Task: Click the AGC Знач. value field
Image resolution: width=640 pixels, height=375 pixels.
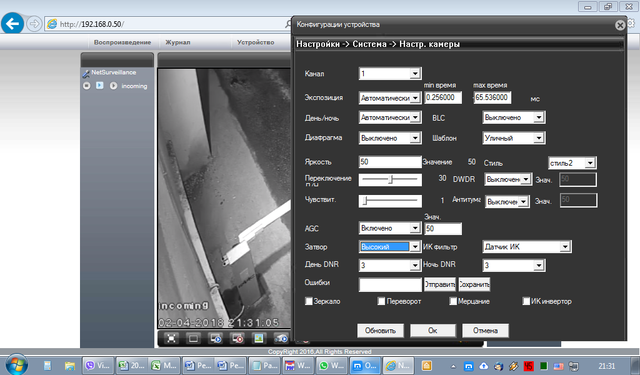Action: tap(443, 229)
